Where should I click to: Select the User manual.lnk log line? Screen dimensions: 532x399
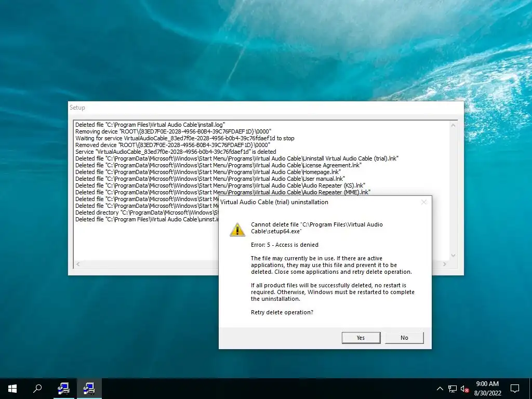point(210,179)
